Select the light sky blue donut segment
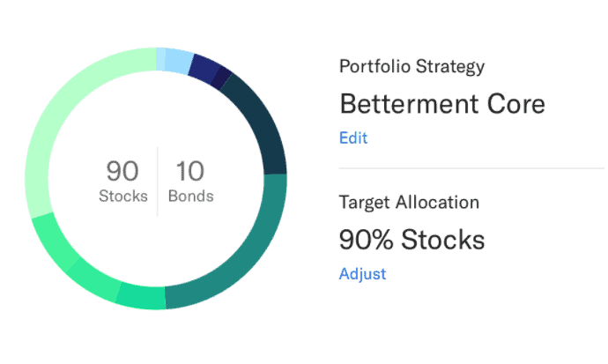 click(x=178, y=61)
